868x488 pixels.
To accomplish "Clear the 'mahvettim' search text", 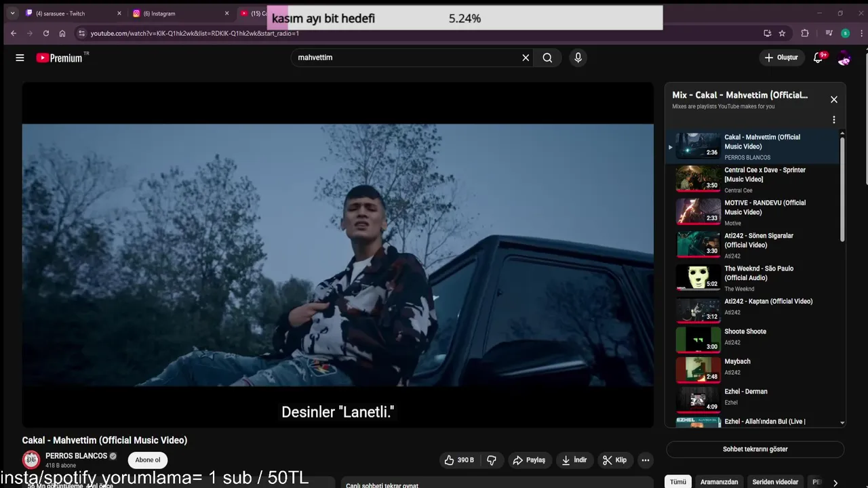I will (526, 58).
